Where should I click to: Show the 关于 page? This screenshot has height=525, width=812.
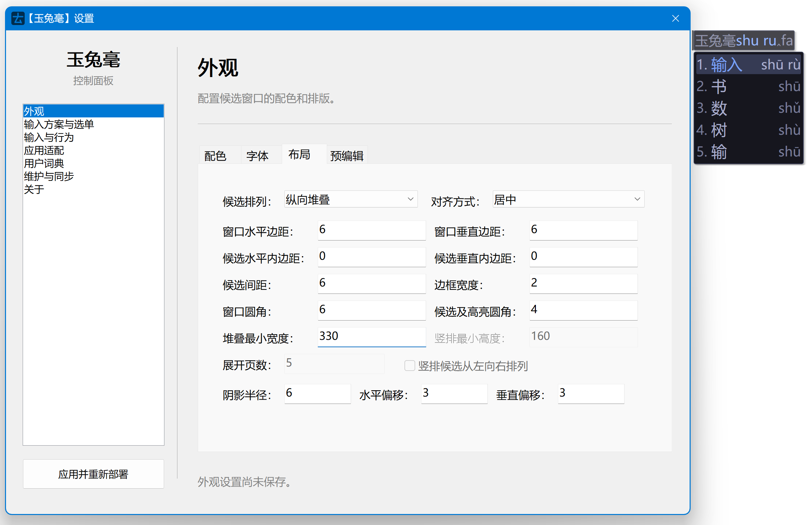pyautogui.click(x=93, y=189)
